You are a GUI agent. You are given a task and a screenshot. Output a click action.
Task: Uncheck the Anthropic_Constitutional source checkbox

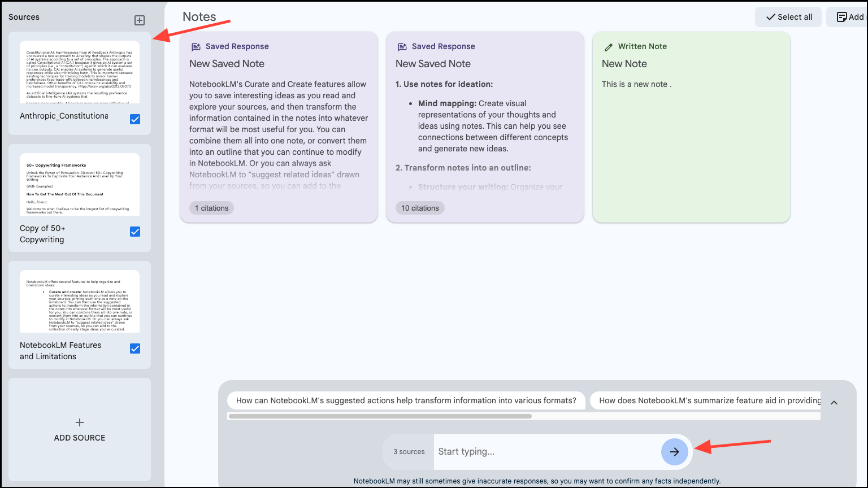pyautogui.click(x=135, y=119)
